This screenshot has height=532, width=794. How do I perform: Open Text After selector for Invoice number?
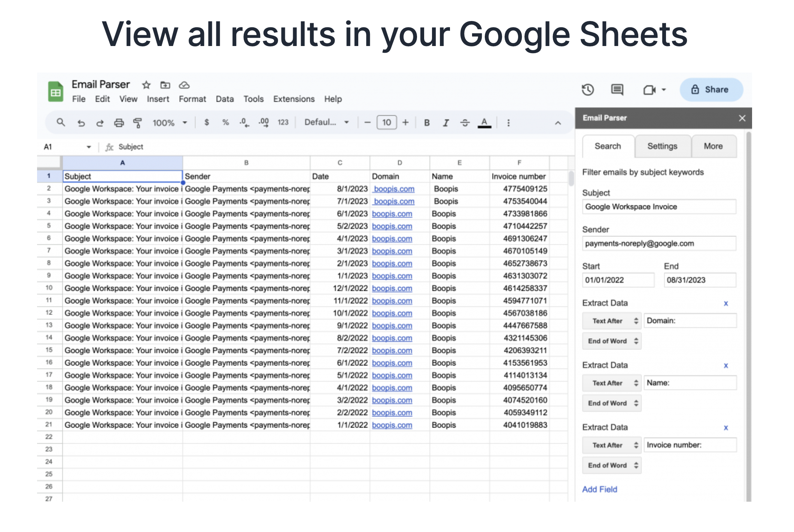pos(612,445)
